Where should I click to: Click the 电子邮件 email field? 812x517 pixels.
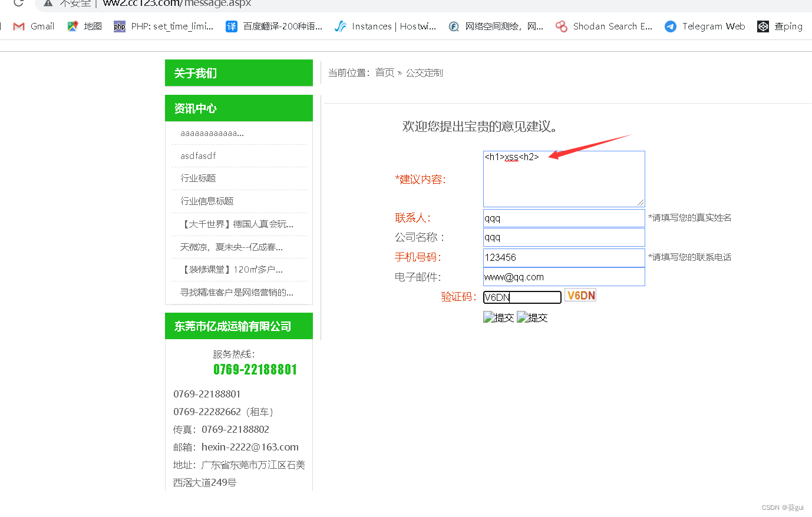564,277
